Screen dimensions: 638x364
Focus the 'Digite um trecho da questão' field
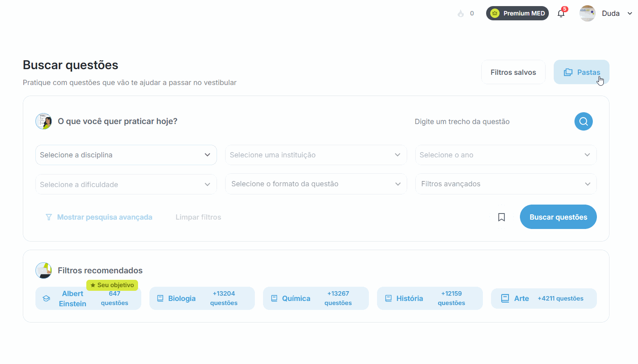click(491, 122)
